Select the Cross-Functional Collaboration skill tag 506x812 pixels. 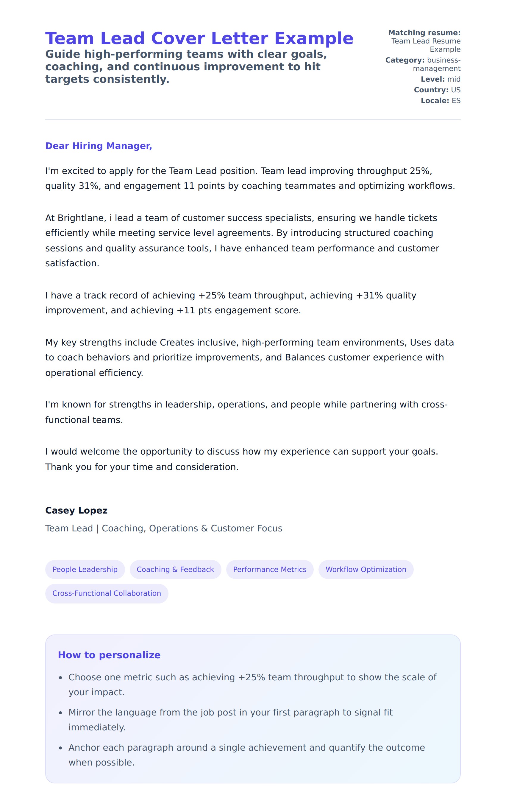(107, 593)
